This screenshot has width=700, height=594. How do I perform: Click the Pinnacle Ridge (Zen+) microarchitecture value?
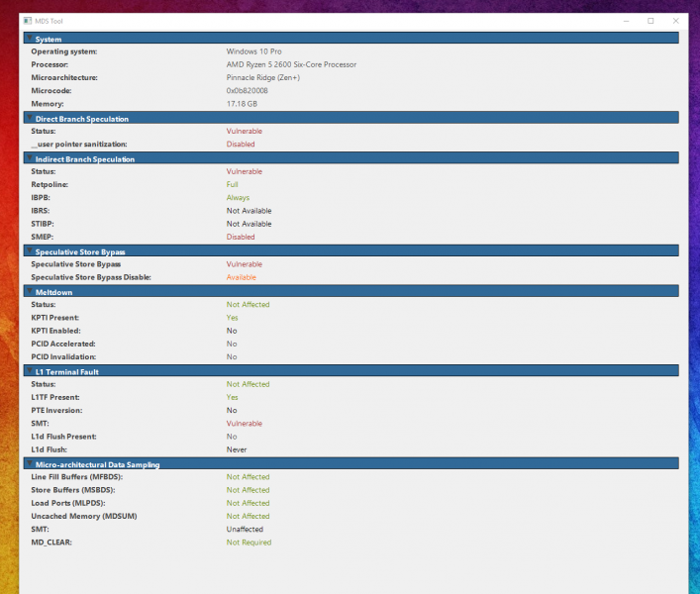point(266,77)
